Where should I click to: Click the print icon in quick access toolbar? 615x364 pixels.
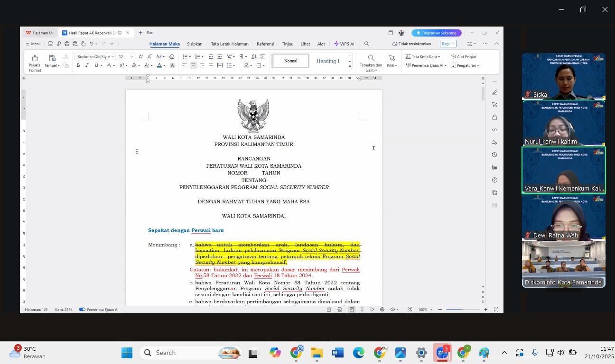tap(67, 44)
